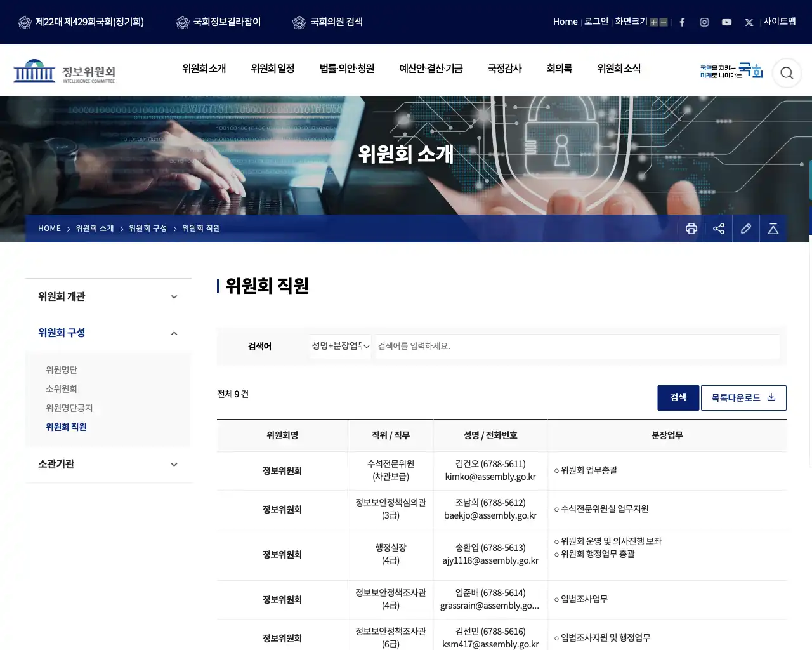This screenshot has width=812, height=650.
Task: Click the 국민을 지키는 국회 slogan logo
Action: click(x=731, y=70)
